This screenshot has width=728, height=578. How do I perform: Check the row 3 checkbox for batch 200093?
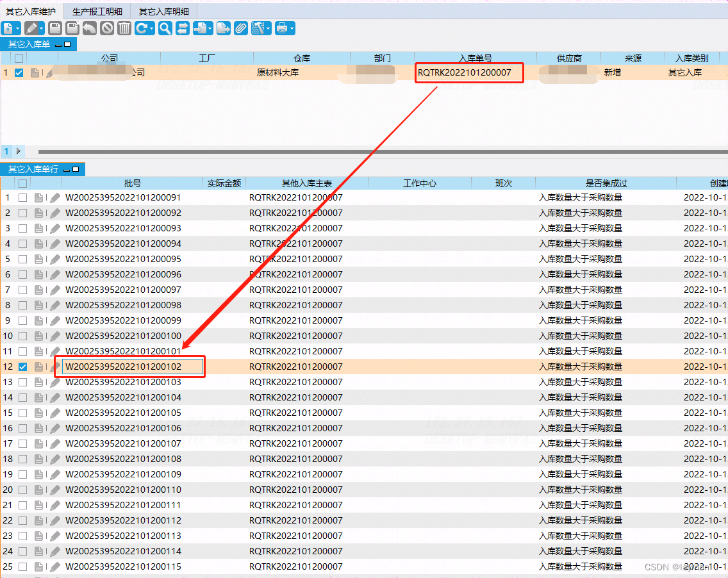pos(22,228)
